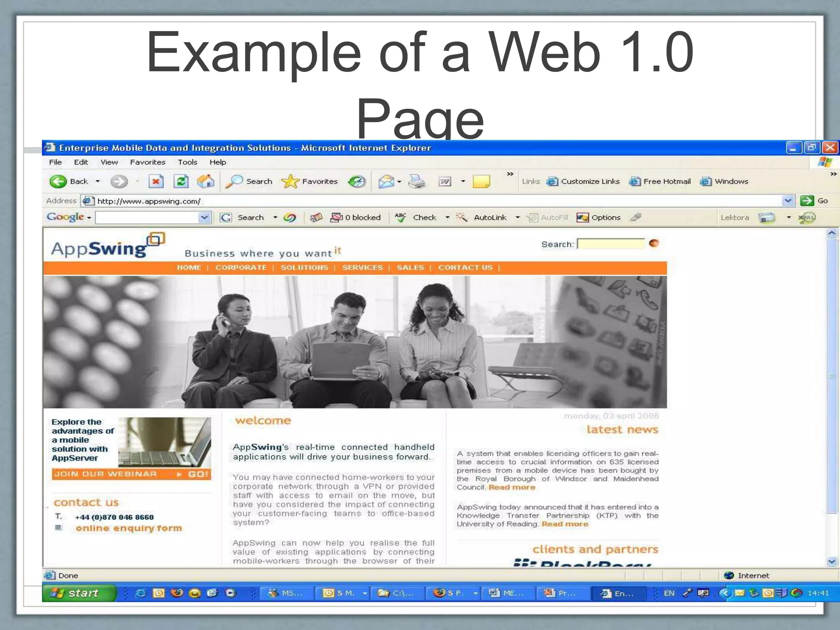Screen dimensions: 840x630
Task: Click the Lektora toolbar icon
Action: click(x=767, y=217)
